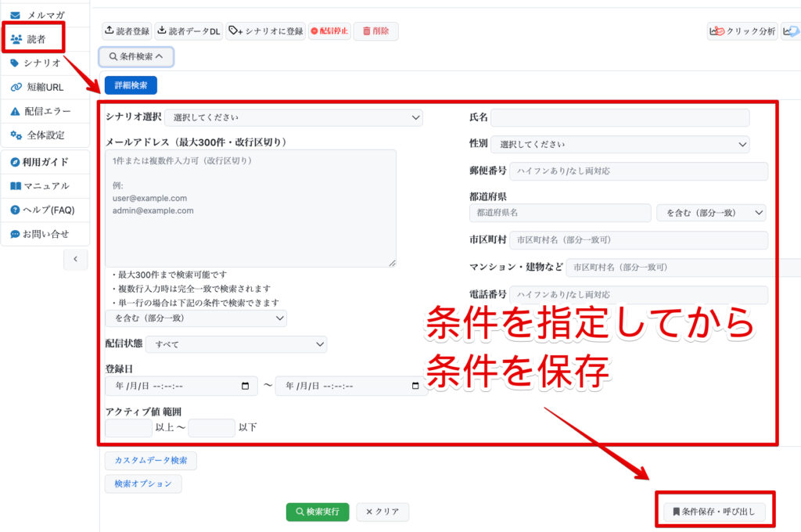Click the red 削除 button
Screen dimensions: 801x532
[x=375, y=31]
